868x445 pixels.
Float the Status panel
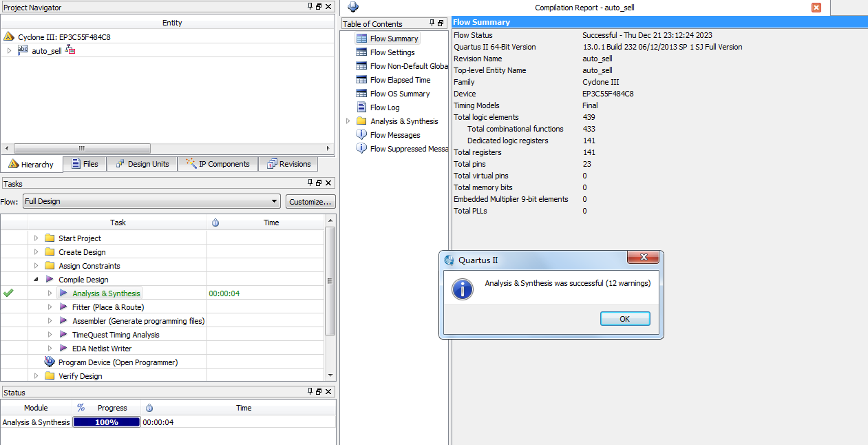tap(319, 392)
